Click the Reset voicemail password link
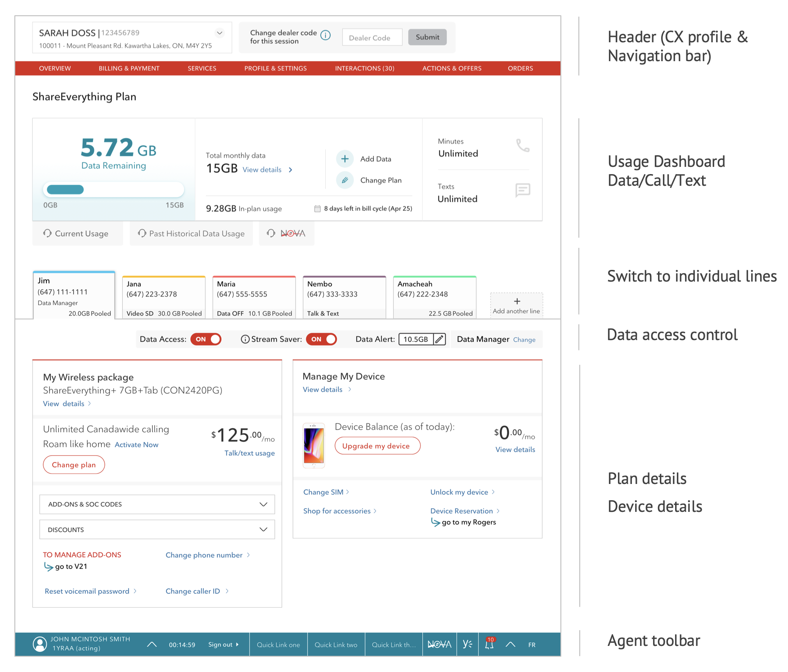The image size is (788, 672). (x=87, y=591)
